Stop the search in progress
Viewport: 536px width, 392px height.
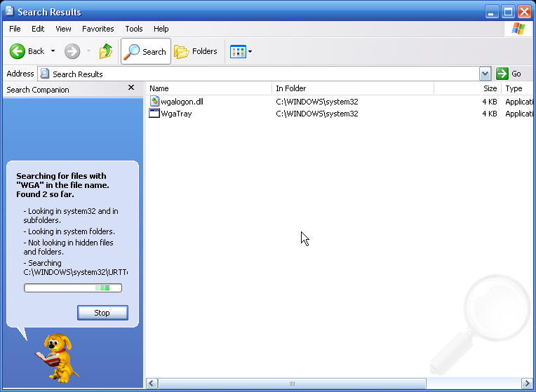click(102, 313)
